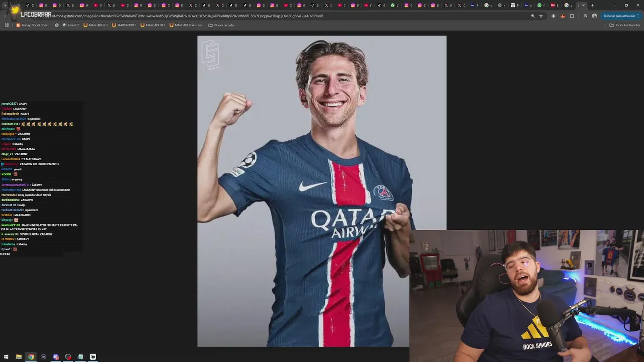Click message OBVIO EL GRAN ZABARNY
Viewport: 644px width, 362px height.
[x=37, y=234]
